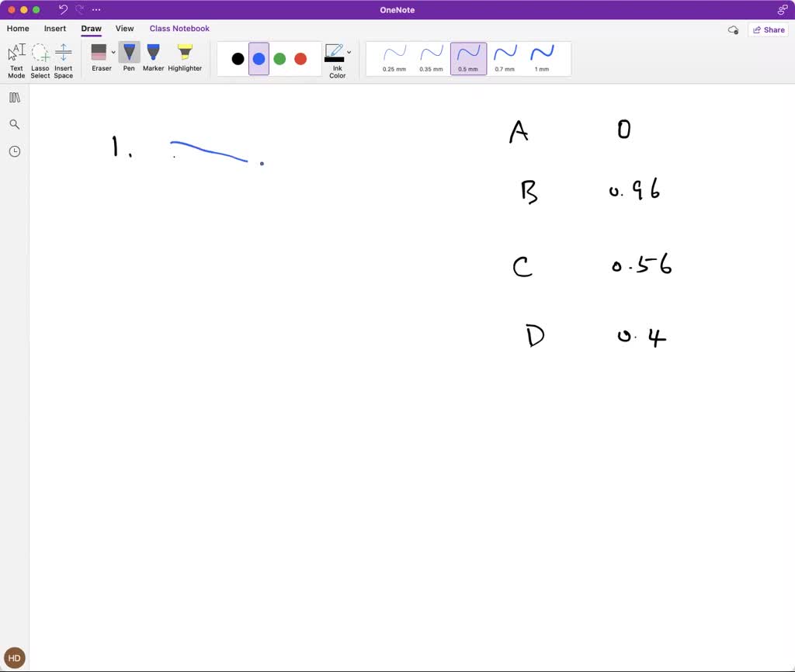Open the View tab
The width and height of the screenshot is (795, 672).
pyautogui.click(x=124, y=29)
